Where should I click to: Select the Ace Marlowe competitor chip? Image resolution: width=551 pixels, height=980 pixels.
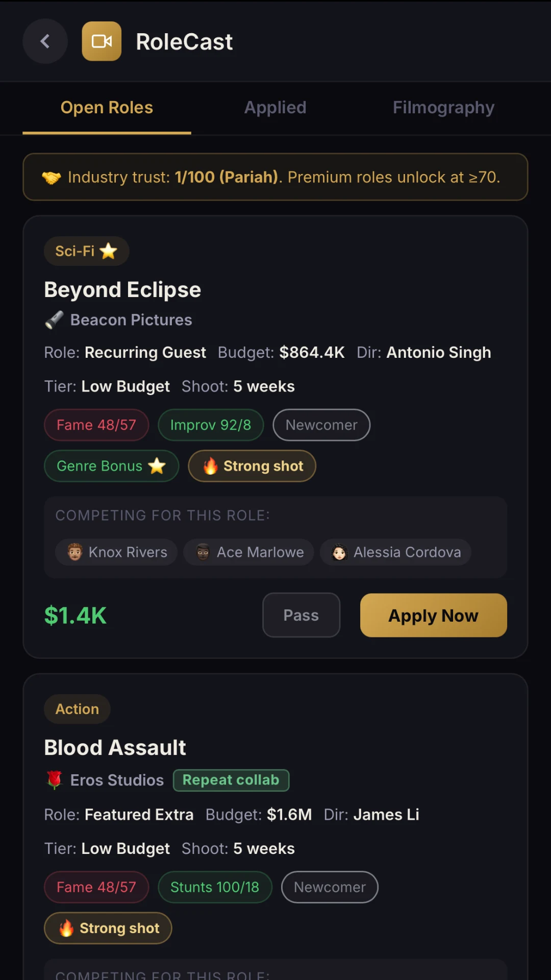tap(248, 552)
